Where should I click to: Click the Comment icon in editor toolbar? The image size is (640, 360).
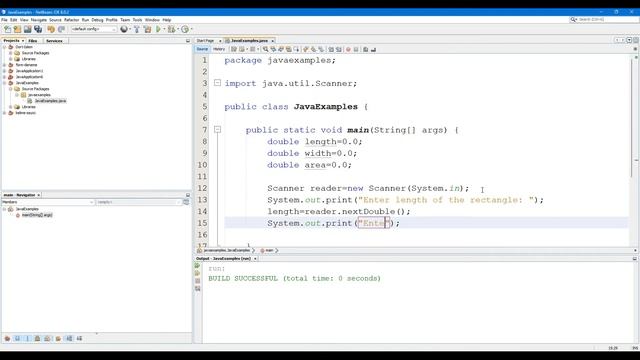[366, 49]
